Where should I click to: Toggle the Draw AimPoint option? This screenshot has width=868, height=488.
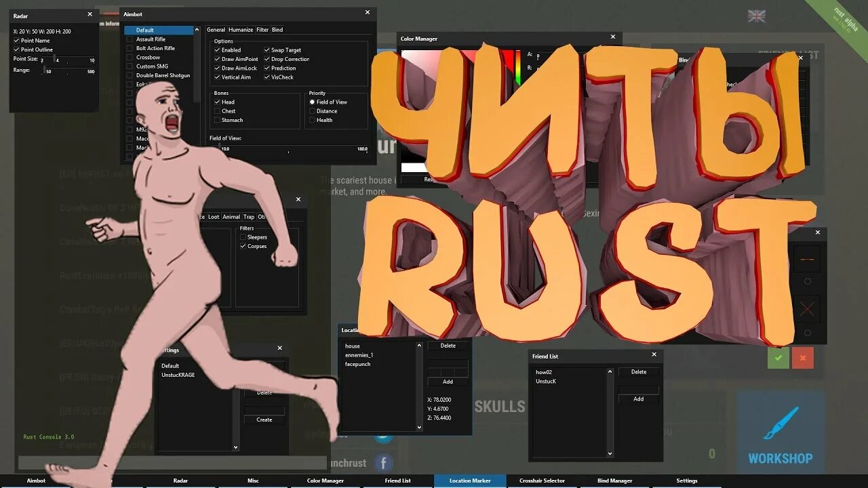pyautogui.click(x=218, y=59)
